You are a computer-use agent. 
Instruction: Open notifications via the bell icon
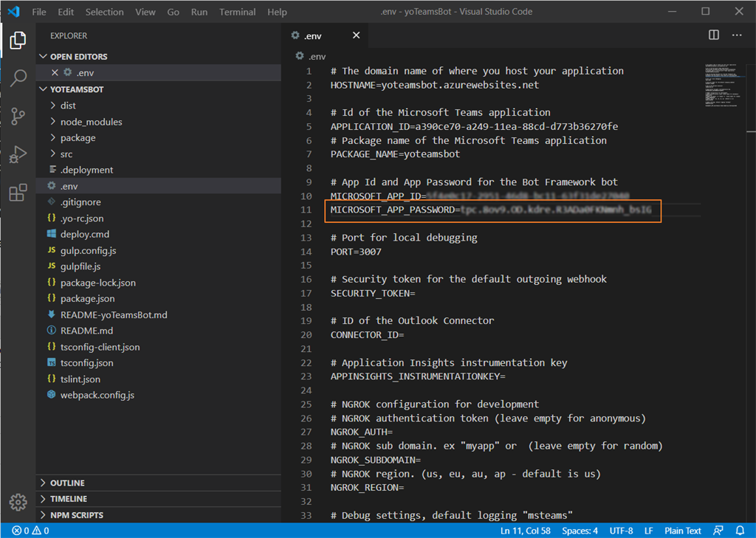[740, 530]
